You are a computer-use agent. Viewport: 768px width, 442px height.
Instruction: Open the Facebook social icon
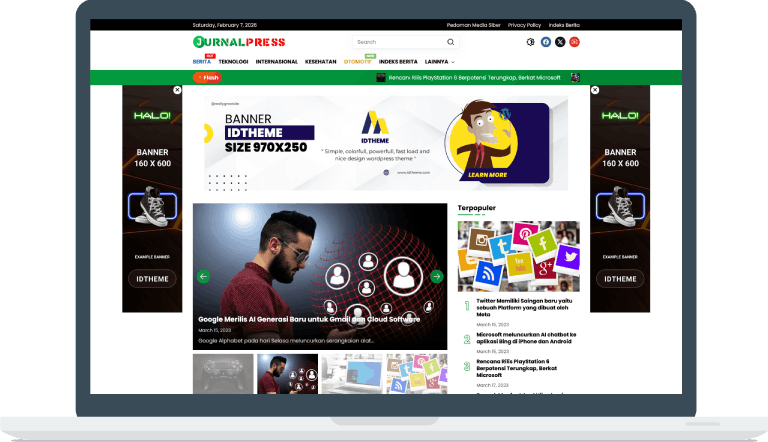546,42
